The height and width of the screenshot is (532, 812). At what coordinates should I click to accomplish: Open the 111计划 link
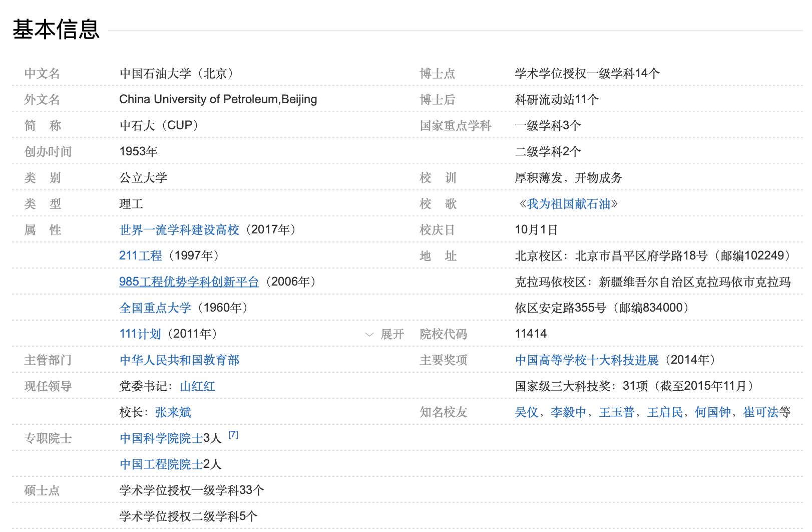pyautogui.click(x=140, y=334)
